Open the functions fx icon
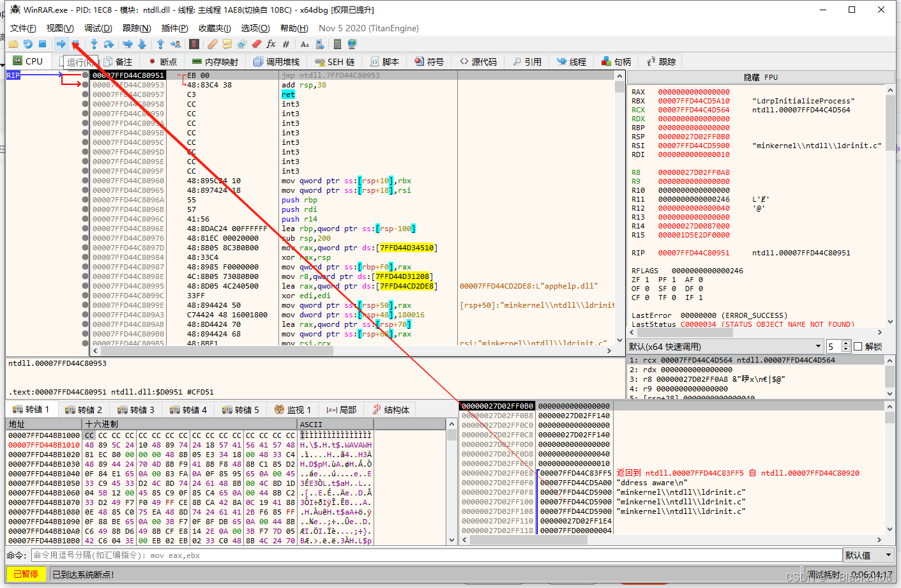Image resolution: width=901 pixels, height=588 pixels. pyautogui.click(x=271, y=44)
